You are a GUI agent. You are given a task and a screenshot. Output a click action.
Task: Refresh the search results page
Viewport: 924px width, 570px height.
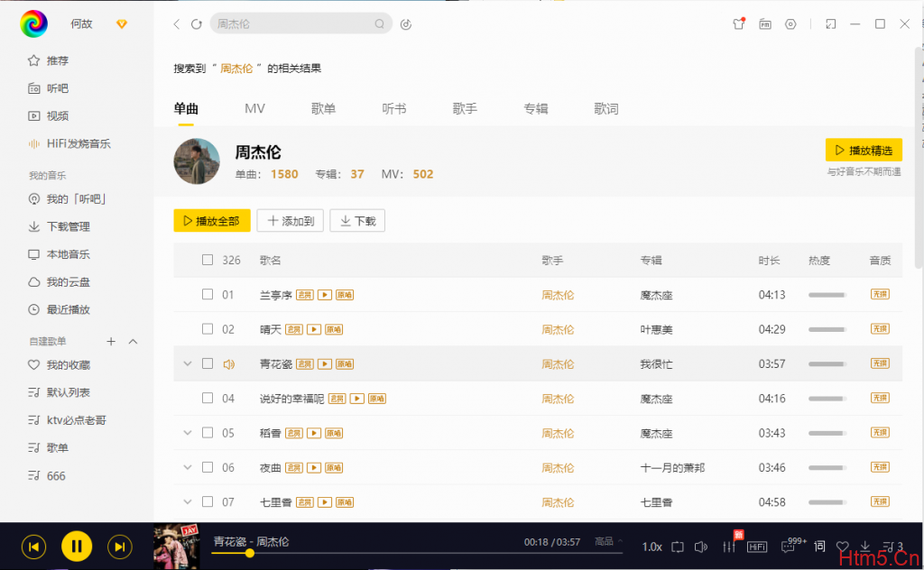(x=196, y=24)
